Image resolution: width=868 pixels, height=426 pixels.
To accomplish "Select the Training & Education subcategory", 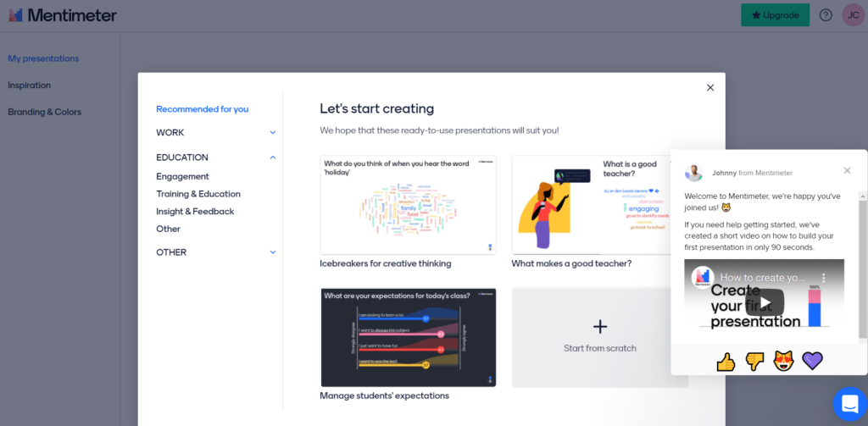I will pos(198,194).
